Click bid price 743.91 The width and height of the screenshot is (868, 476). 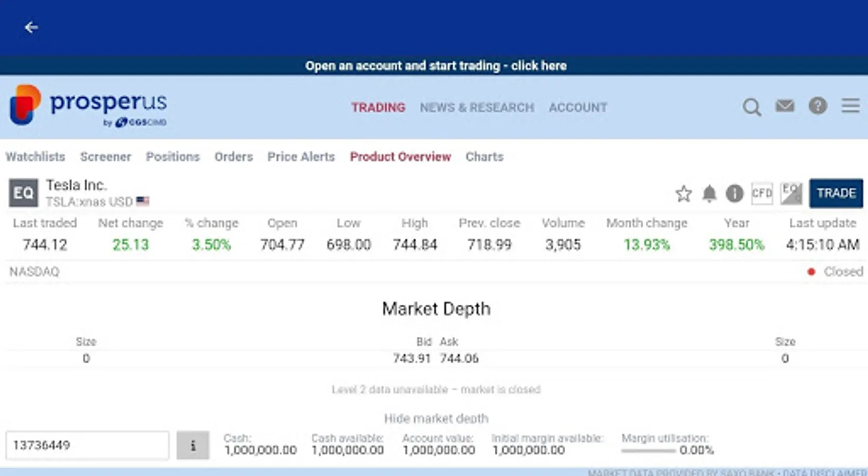[412, 359]
